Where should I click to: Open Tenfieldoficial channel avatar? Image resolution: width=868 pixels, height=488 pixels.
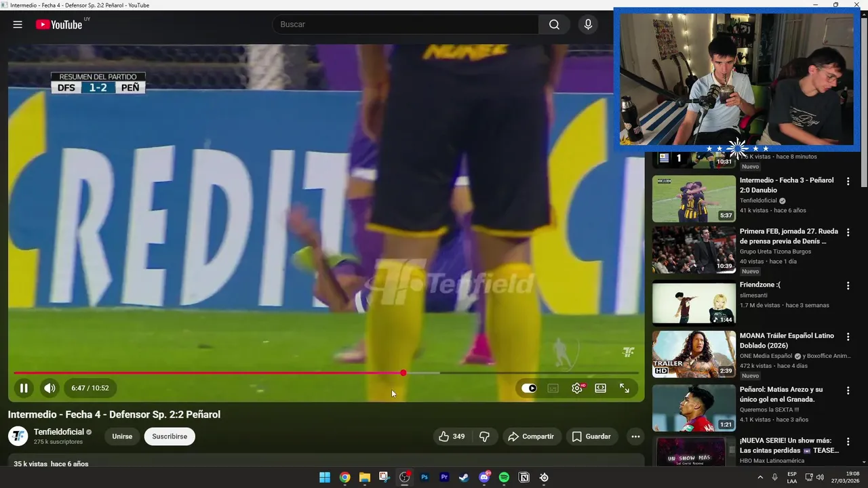click(18, 436)
